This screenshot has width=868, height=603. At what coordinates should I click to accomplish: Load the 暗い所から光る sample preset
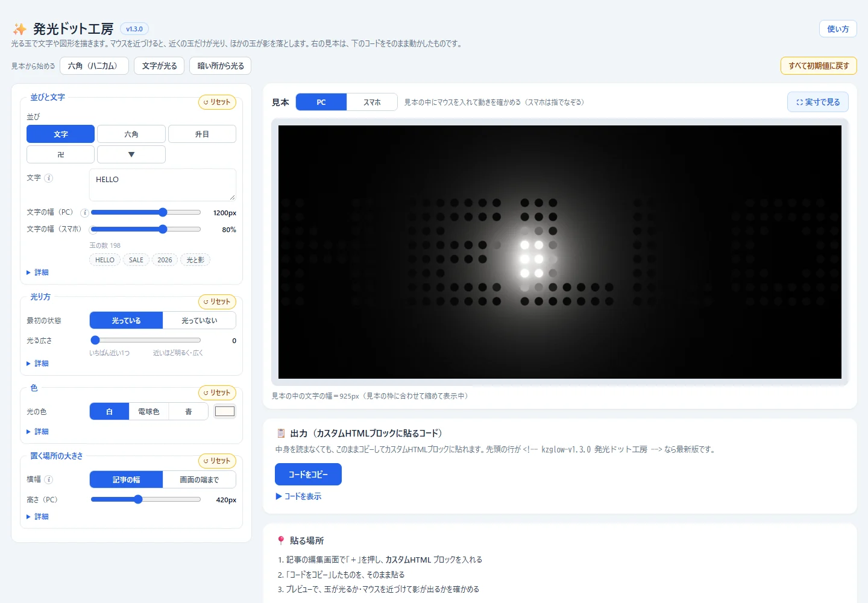point(221,66)
